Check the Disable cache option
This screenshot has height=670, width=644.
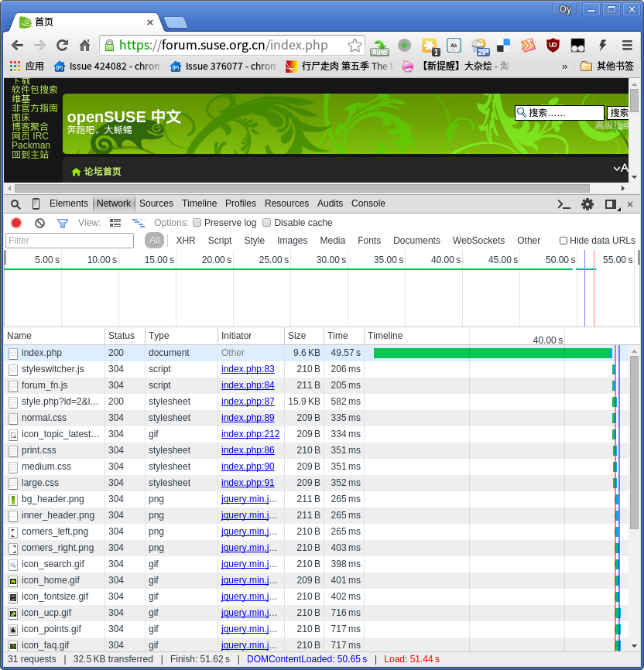(x=267, y=223)
